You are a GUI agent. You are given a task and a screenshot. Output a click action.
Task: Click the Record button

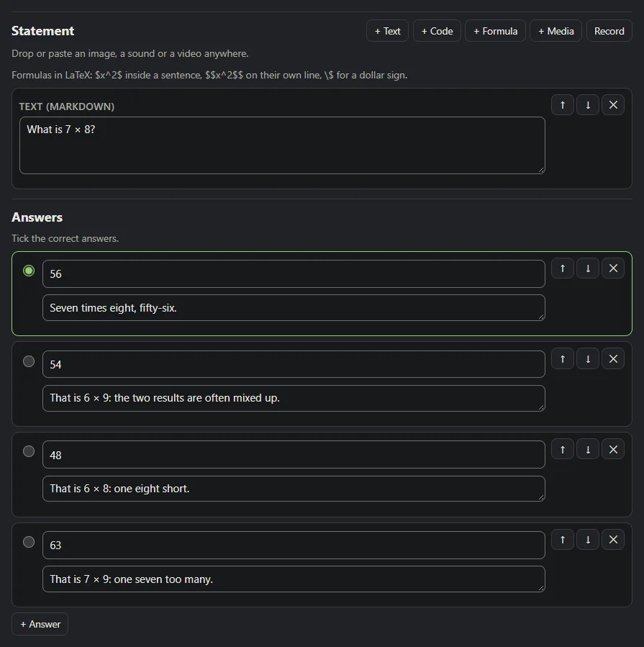pos(609,31)
